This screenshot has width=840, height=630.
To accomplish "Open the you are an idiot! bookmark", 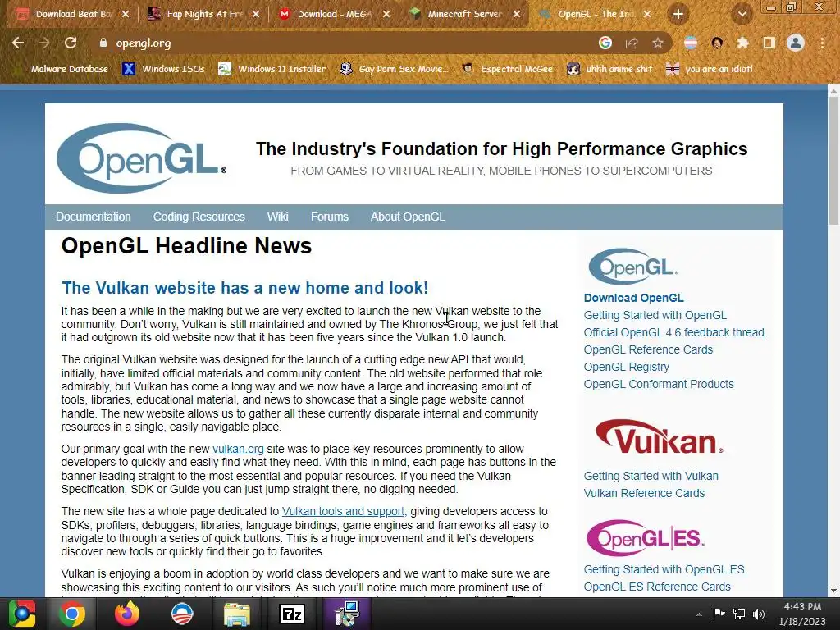I will 710,69.
